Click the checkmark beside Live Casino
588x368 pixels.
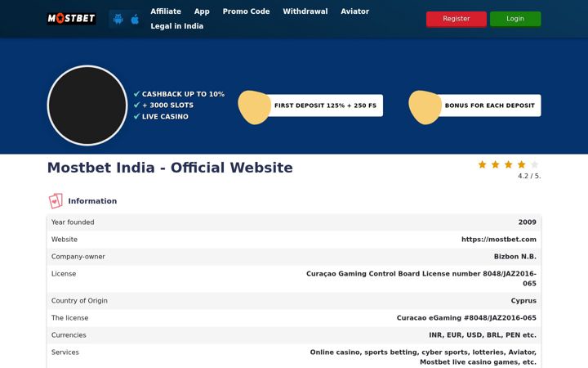136,116
